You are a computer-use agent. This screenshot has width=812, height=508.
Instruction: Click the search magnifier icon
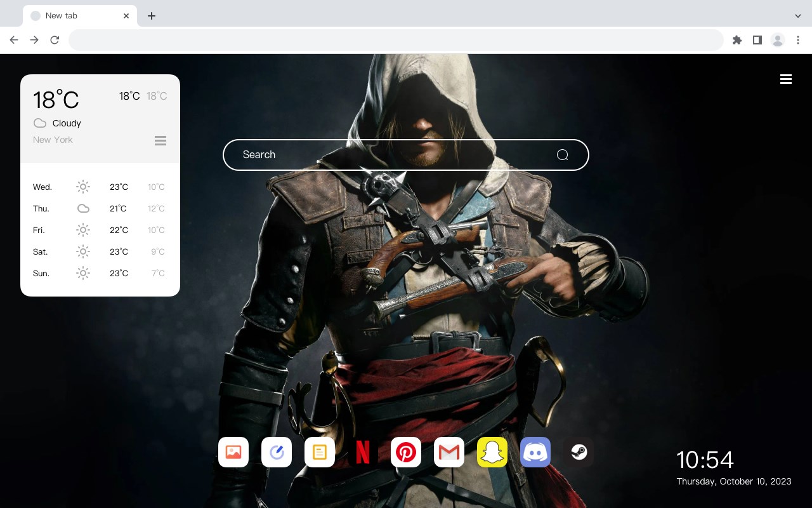point(562,155)
